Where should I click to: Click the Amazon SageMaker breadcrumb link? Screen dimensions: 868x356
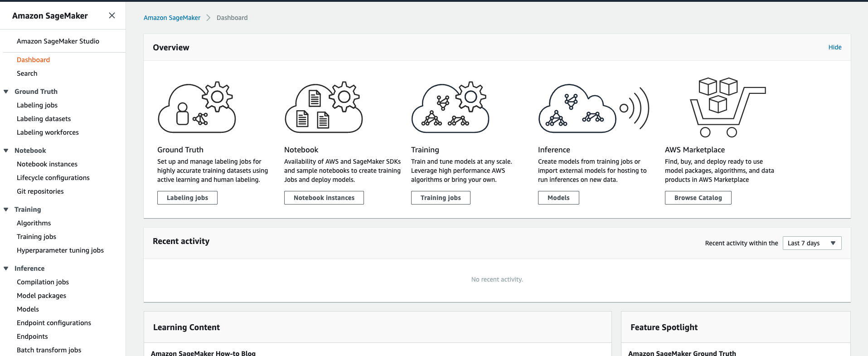[x=172, y=18]
